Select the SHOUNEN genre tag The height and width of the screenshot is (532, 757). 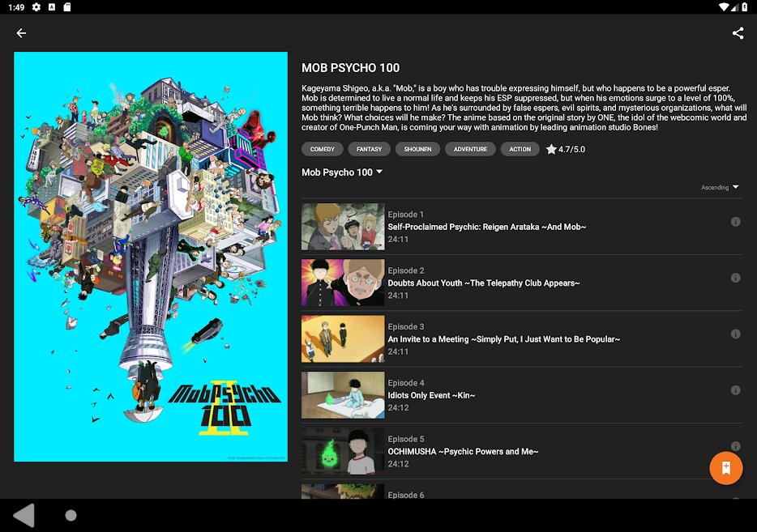(x=417, y=149)
